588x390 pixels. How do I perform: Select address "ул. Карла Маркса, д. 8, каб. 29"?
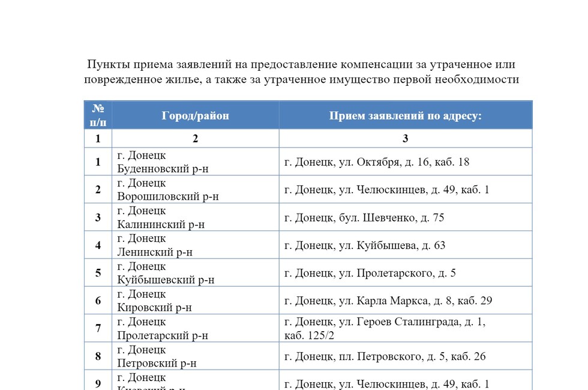388,301
